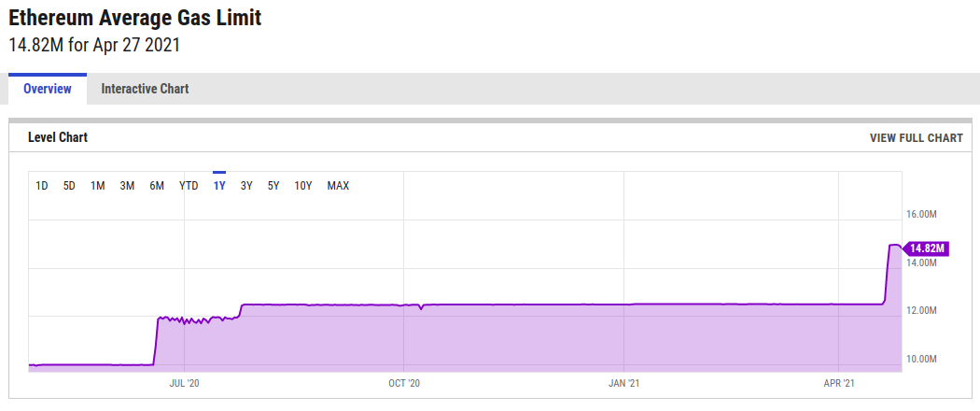The height and width of the screenshot is (411, 980).
Task: Open the VIEW FULL CHART link
Action: pos(916,138)
